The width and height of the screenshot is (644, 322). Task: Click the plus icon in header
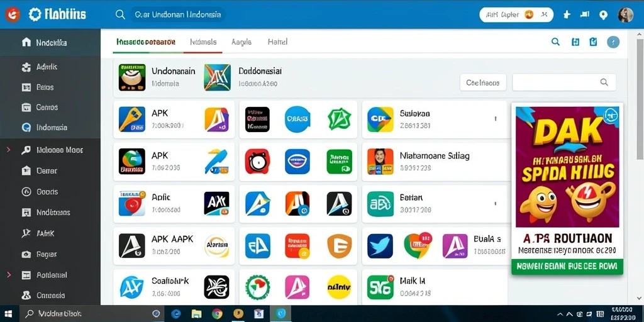(x=567, y=15)
